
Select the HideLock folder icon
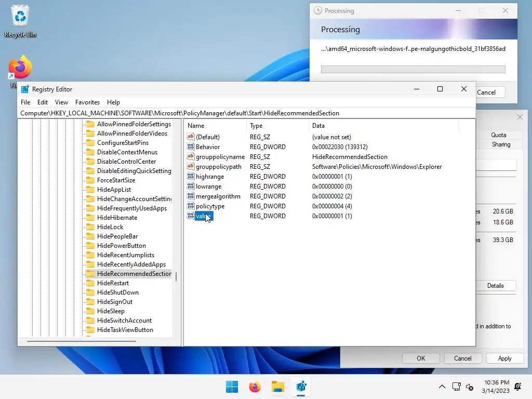(x=90, y=227)
